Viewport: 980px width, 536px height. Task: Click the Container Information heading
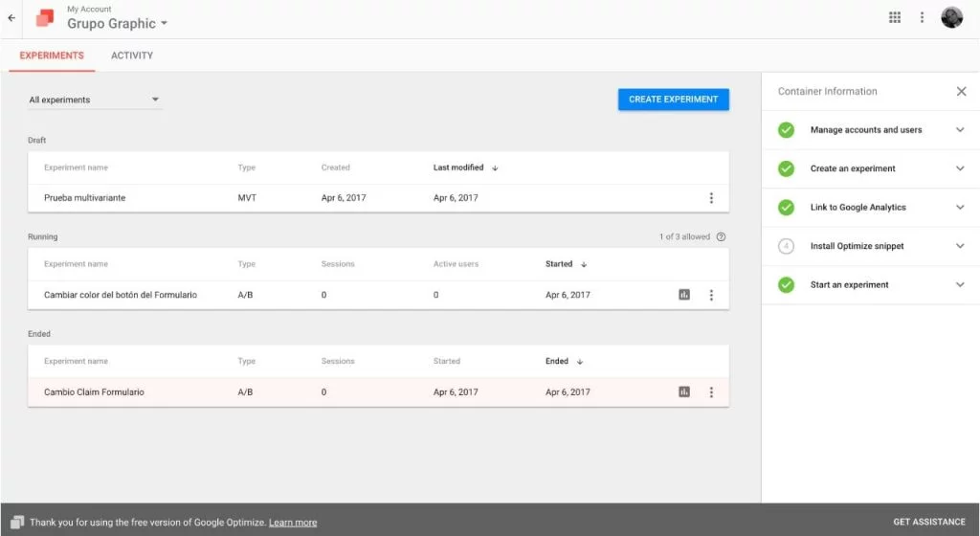pos(827,91)
